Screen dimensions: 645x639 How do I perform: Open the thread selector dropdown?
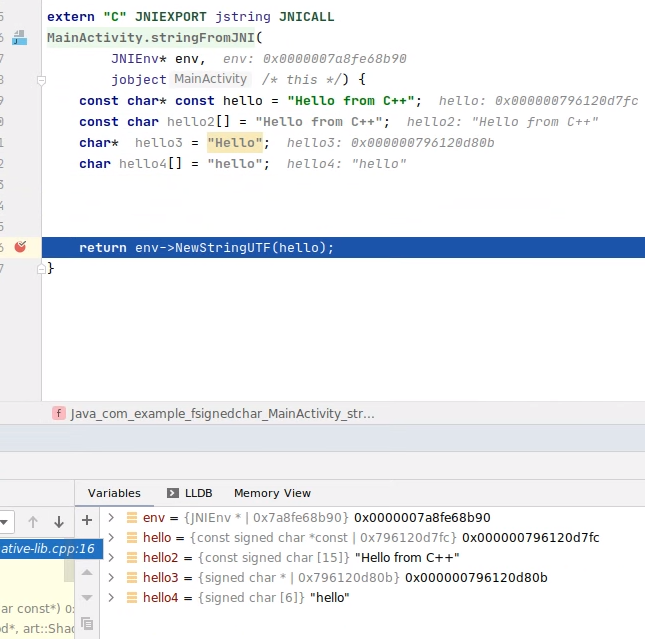pos(6,521)
